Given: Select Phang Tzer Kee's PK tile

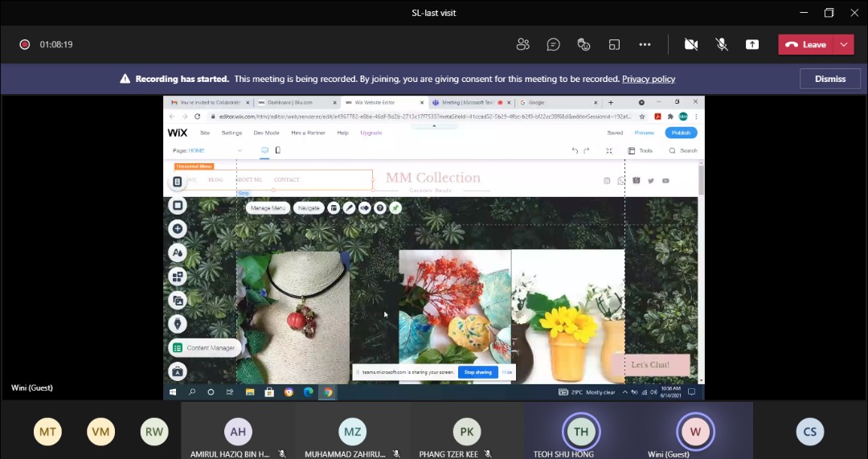Looking at the screenshot, I should (x=466, y=431).
